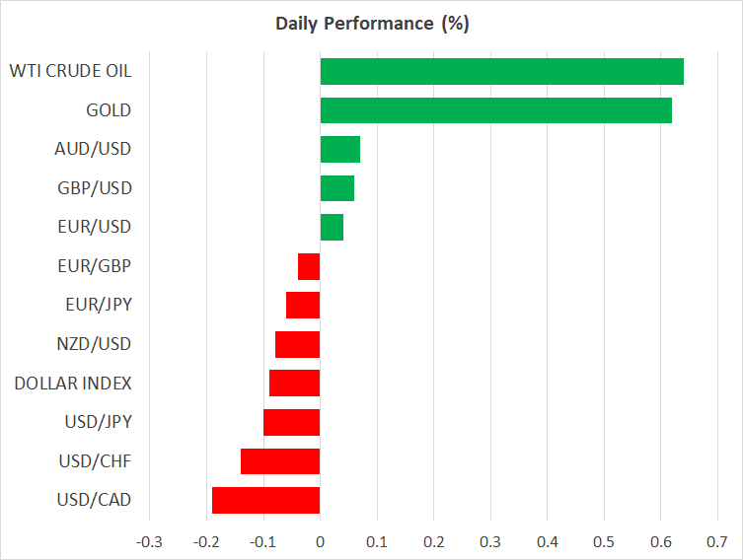
Task: Select the USD/CHF red bar
Action: click(x=280, y=461)
